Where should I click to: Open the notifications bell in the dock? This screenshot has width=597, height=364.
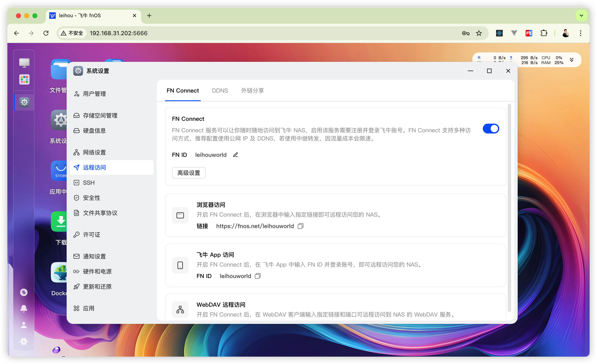point(24,309)
